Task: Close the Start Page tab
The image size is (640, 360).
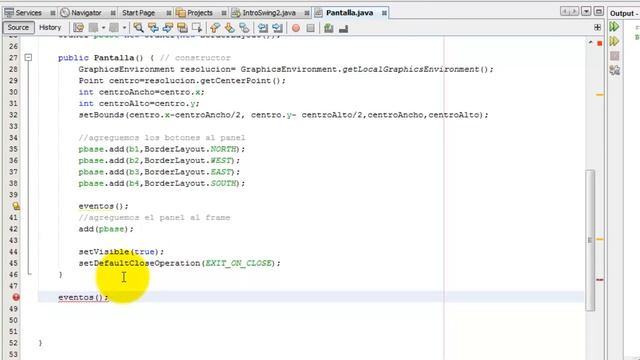Action: click(169, 13)
